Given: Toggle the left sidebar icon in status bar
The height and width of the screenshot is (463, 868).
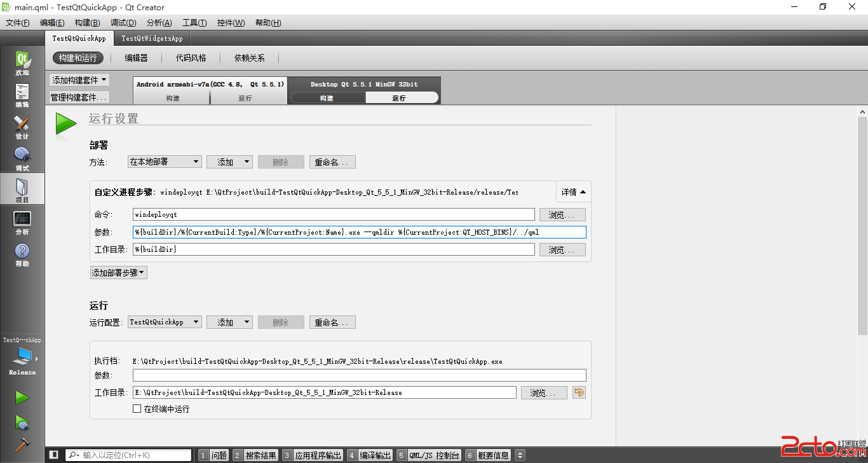Looking at the screenshot, I should point(54,455).
